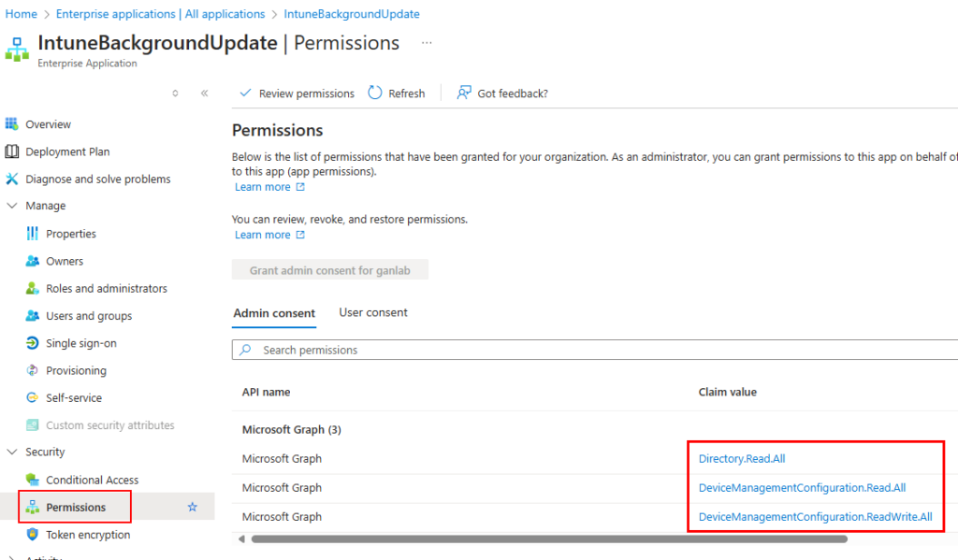This screenshot has height=560, width=958.
Task: Collapse the Manage section chevron
Action: coord(12,206)
